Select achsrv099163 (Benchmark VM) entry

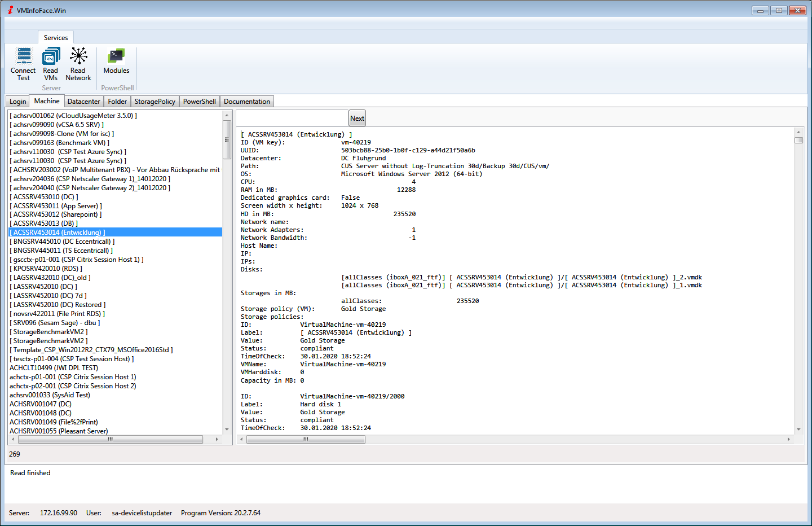(59, 143)
